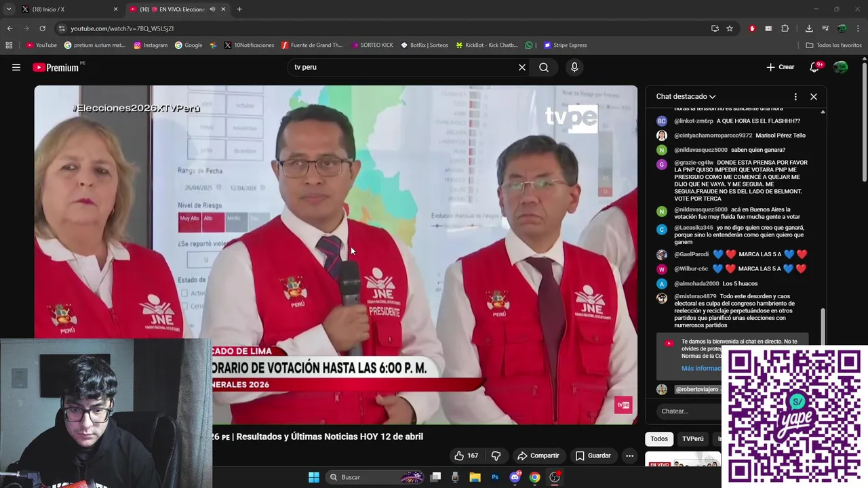868x488 pixels.
Task: Go to the YouTube Premium home logo
Action: coord(56,67)
